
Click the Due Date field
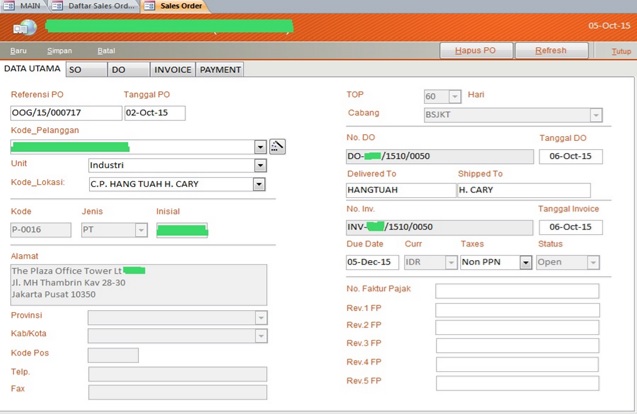coord(370,262)
